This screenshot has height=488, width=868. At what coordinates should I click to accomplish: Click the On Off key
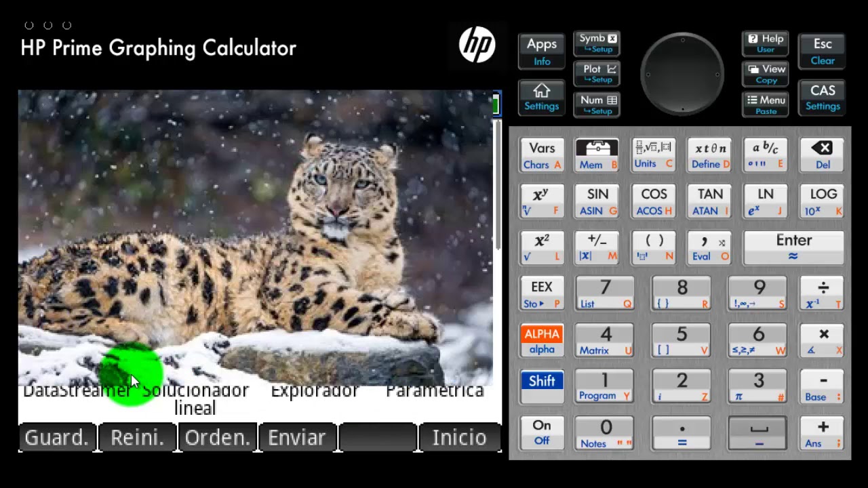pos(542,433)
